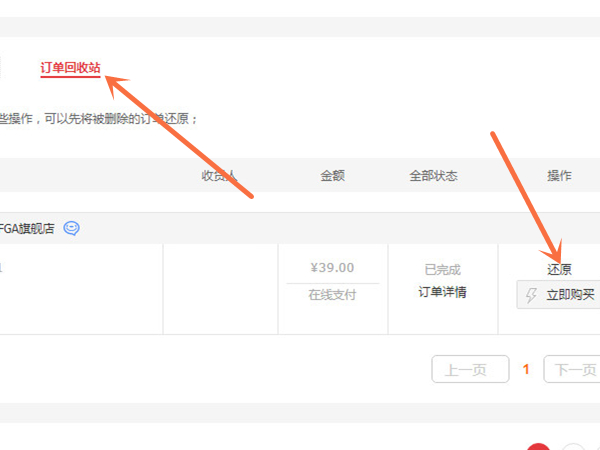The height and width of the screenshot is (450, 600).
Task: Open 订单详情 for the order
Action: point(442,292)
